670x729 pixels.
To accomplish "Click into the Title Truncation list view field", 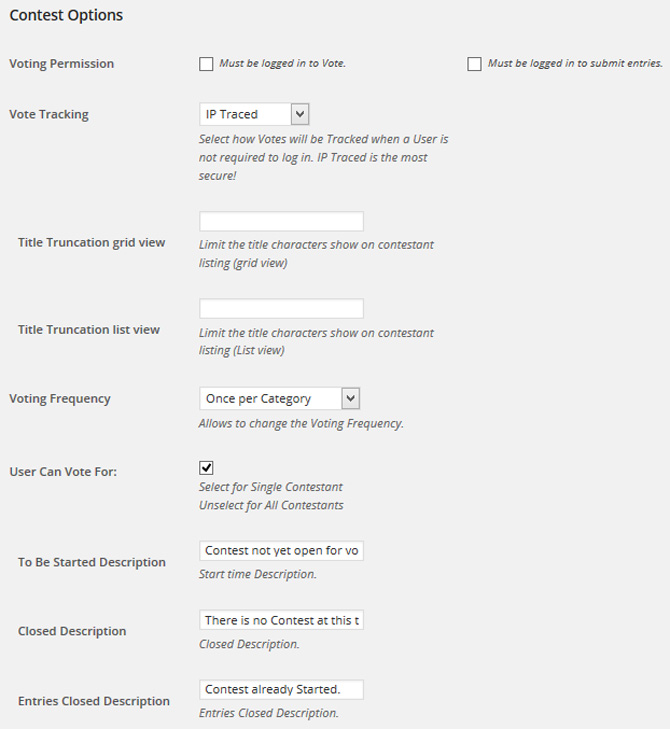I will click(281, 309).
